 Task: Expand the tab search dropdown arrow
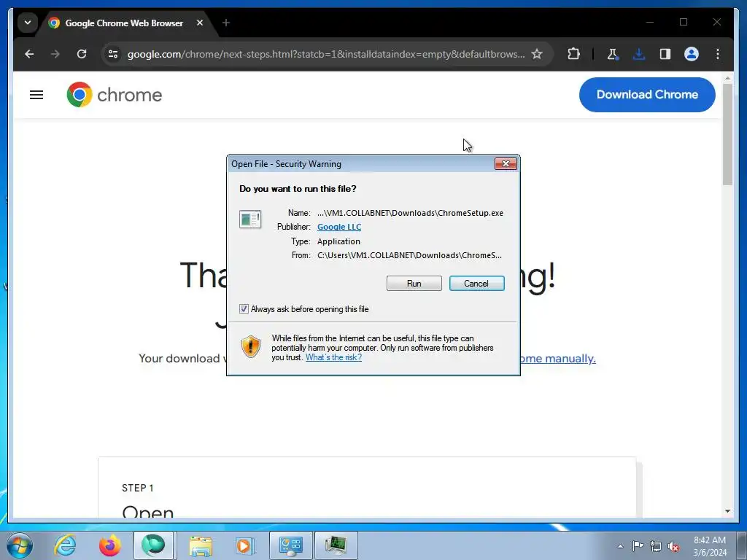point(28,23)
